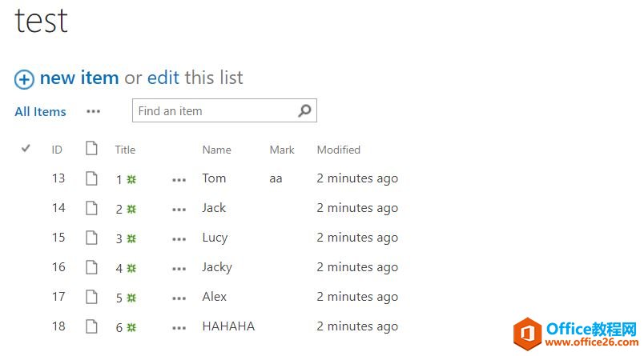Click the edit this list link
Screen dimensions: 644x356
(x=163, y=78)
